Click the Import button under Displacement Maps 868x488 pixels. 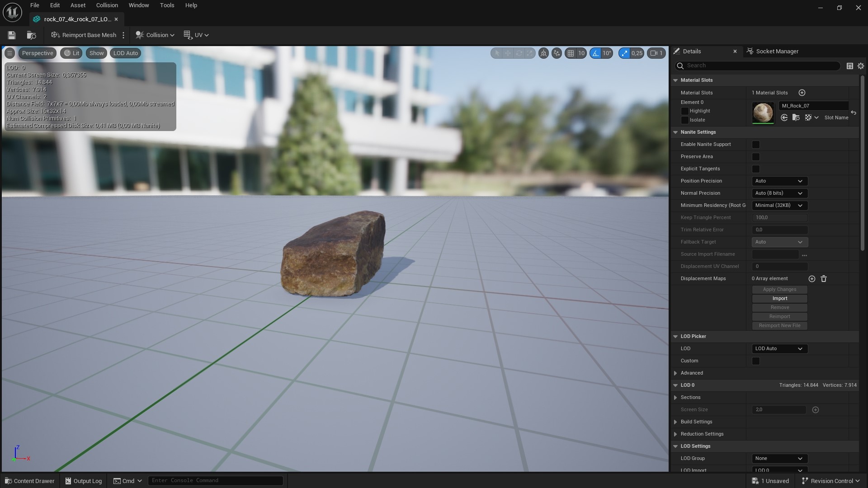[779, 298]
